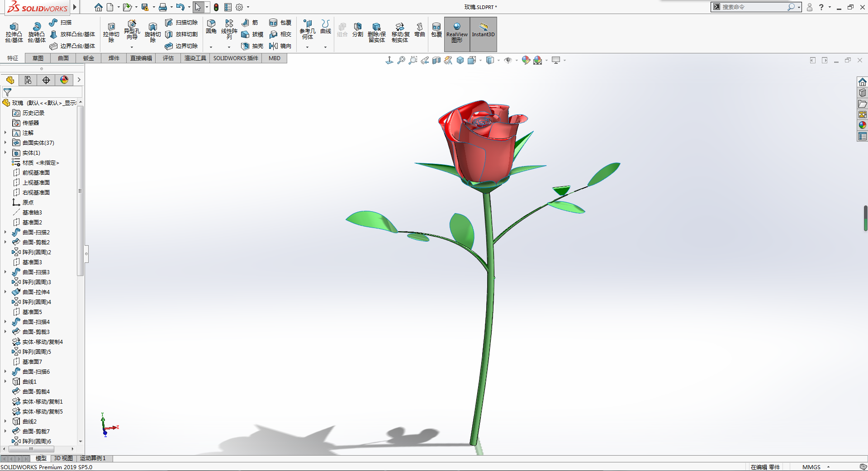
Task: Toggle the rebuild traffic light icon
Action: pyautogui.click(x=216, y=7)
